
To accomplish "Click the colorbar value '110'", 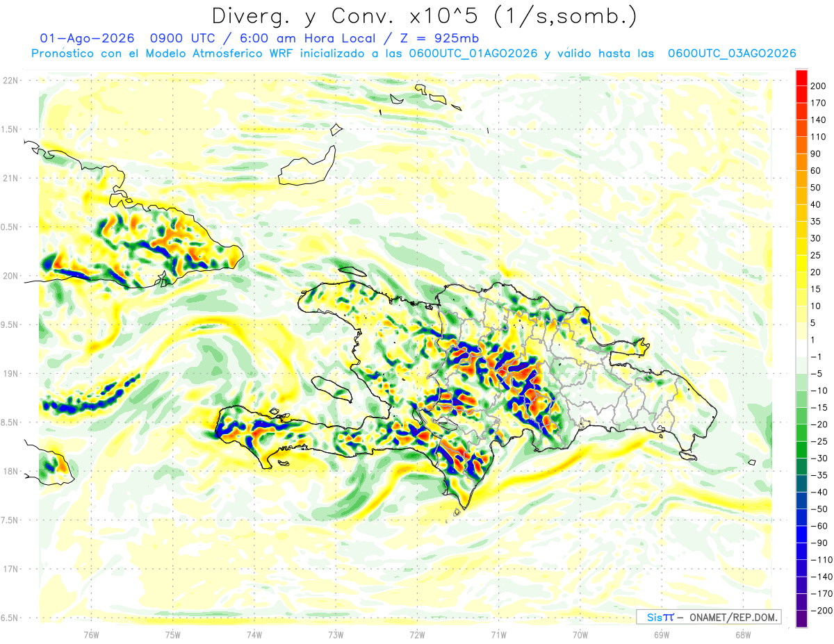I will (x=819, y=137).
